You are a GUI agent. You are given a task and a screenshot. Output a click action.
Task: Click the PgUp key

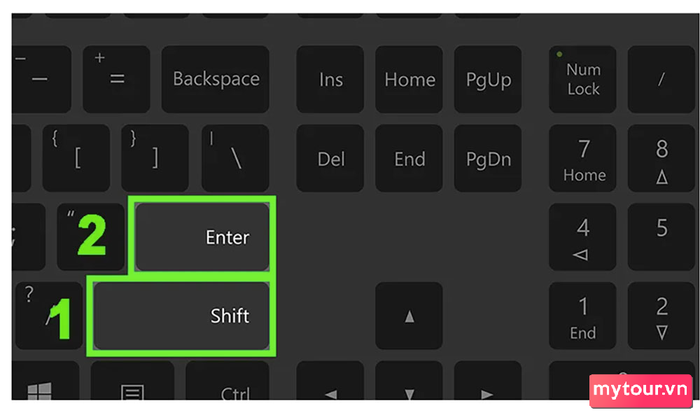coord(489,80)
